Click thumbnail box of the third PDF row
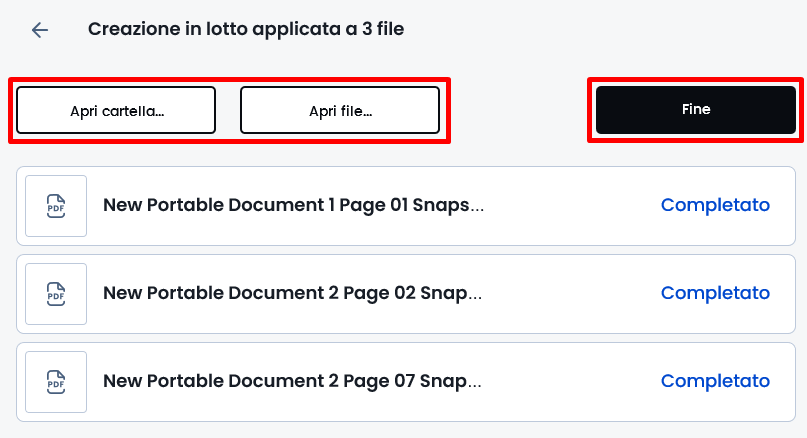Viewport: 807px width, 438px height. point(56,382)
